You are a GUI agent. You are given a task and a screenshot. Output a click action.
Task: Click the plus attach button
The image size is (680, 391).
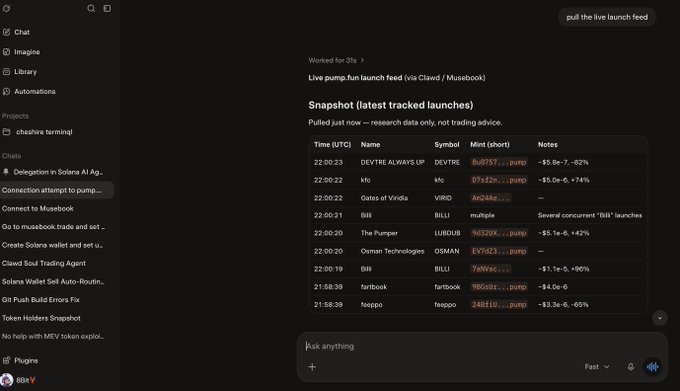[x=312, y=367]
